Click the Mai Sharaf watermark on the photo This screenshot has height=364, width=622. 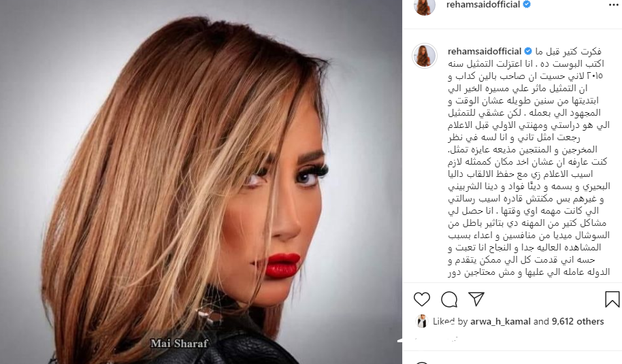click(179, 344)
